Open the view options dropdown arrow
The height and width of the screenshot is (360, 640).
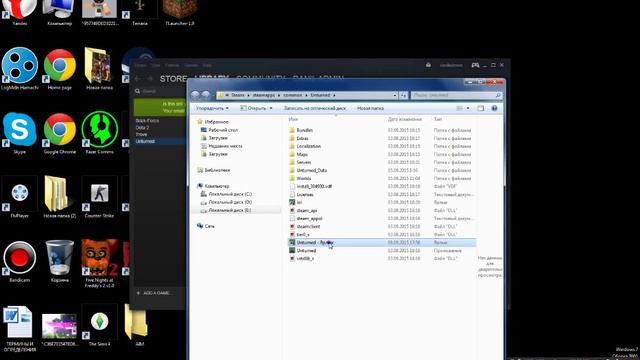tap(468, 108)
